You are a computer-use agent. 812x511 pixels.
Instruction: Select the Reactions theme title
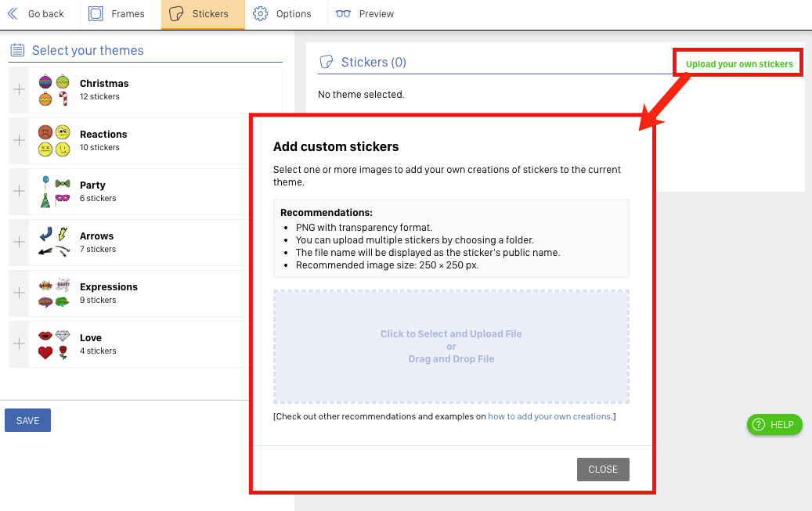pyautogui.click(x=103, y=134)
